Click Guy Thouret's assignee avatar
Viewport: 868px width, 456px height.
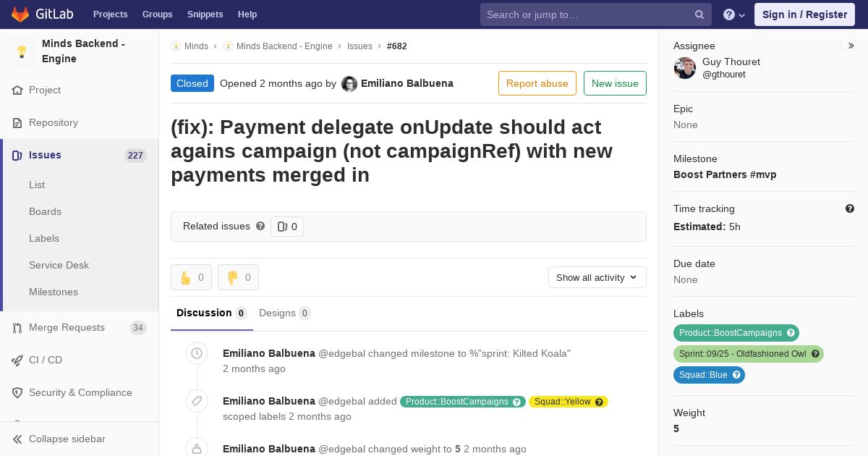pos(685,68)
